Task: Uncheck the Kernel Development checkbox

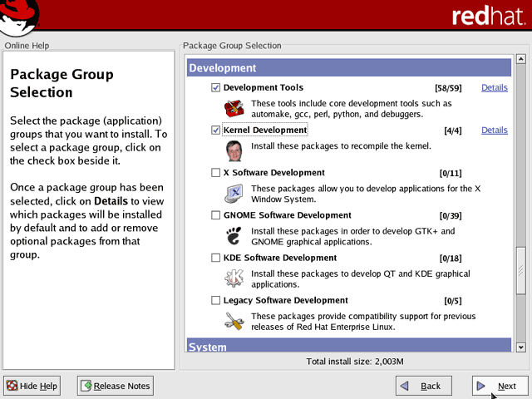Action: point(215,130)
